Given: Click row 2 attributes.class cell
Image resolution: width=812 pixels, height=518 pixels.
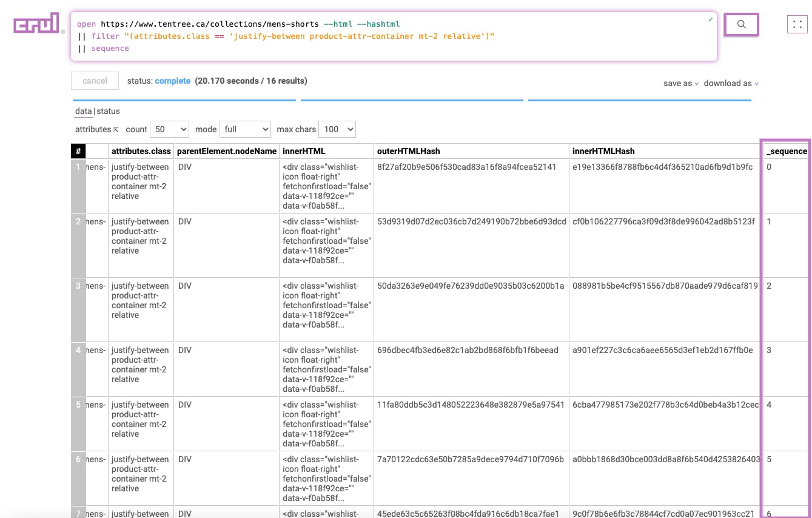Looking at the screenshot, I should 141,245.
